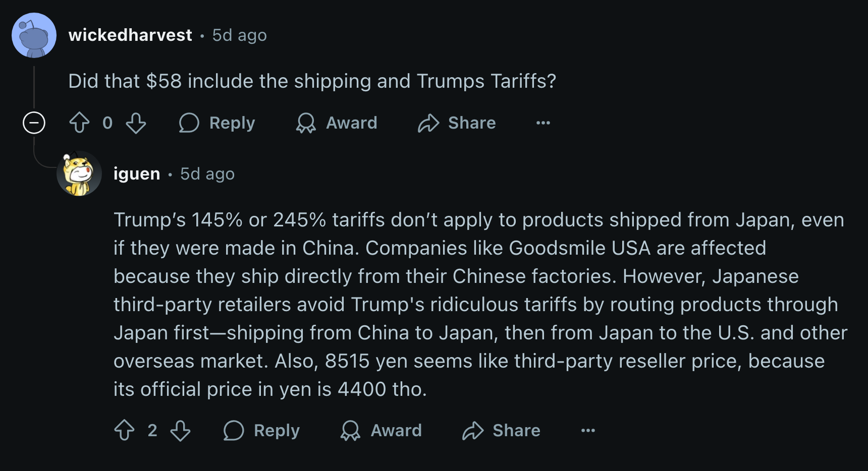Click the share arrow icon under wickedharvest's comment

tap(428, 123)
